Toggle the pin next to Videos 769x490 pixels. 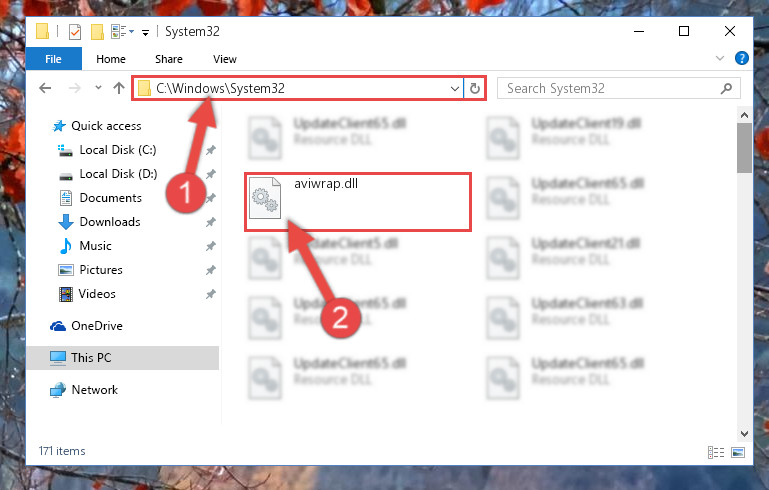coord(210,294)
